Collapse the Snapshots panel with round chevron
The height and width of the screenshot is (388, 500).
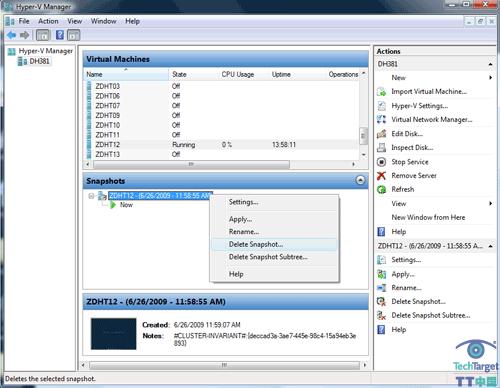pos(360,180)
